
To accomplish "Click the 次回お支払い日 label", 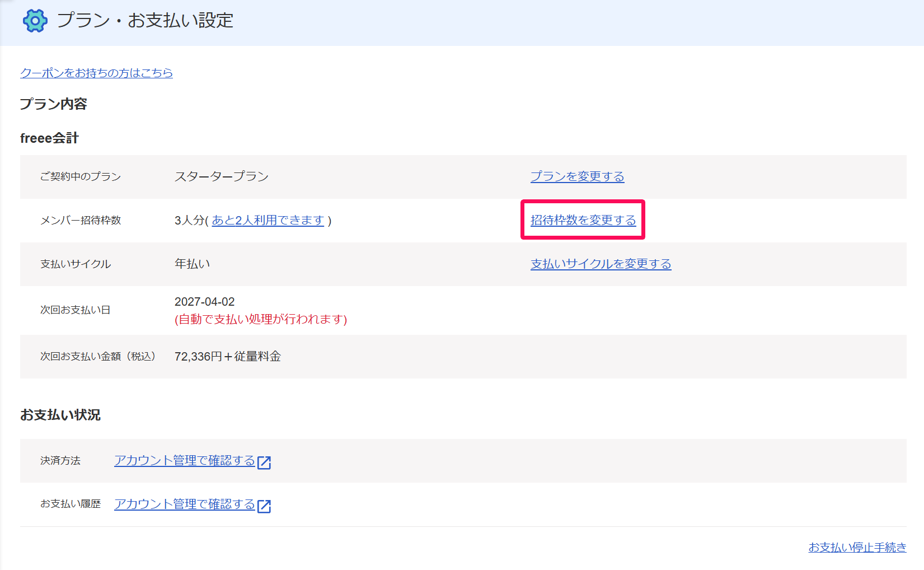I will coord(75,310).
